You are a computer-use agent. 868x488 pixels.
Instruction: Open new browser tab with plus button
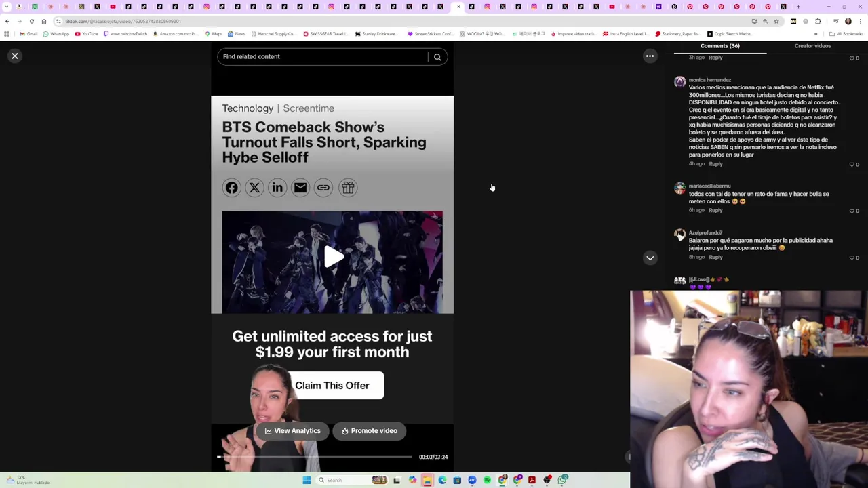(x=798, y=7)
